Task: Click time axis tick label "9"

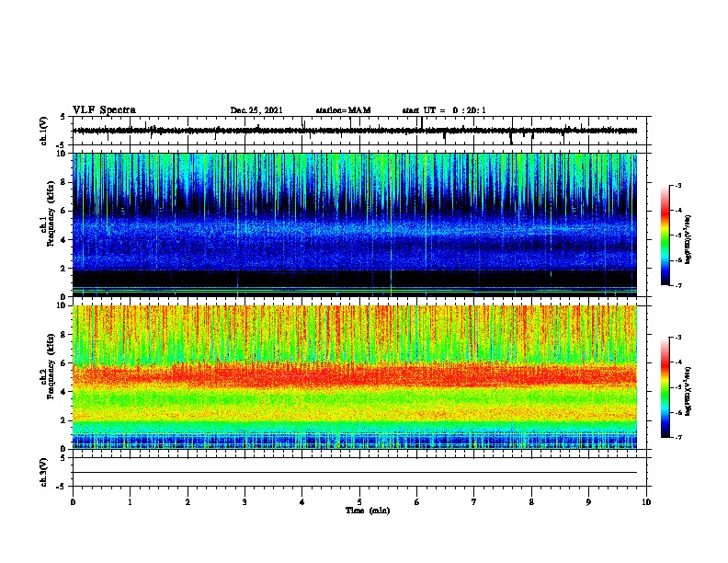Action: pos(588,501)
